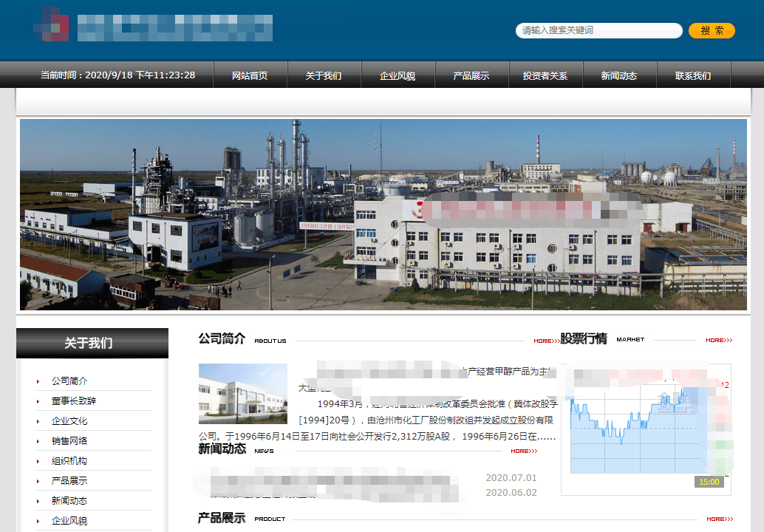The height and width of the screenshot is (532, 764).
Task: Go to 企业风貌 in top navigation
Action: (398, 75)
